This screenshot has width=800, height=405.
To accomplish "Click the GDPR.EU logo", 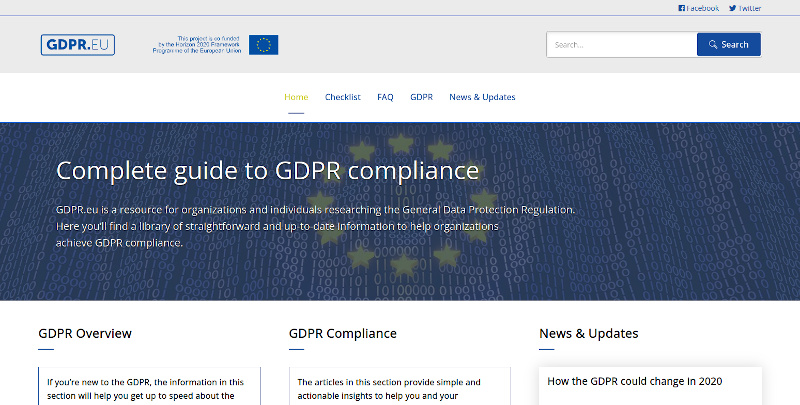I will tap(78, 45).
